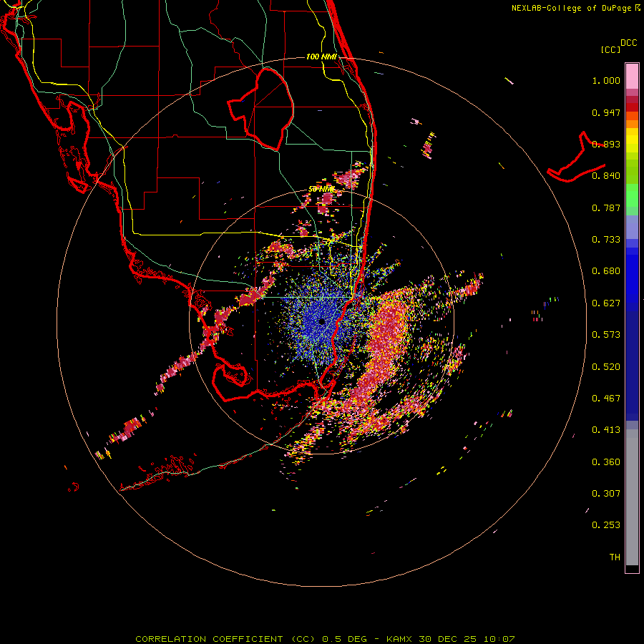Click the KAMX station identifier
Viewport: 644px width, 644px height.
point(399,639)
